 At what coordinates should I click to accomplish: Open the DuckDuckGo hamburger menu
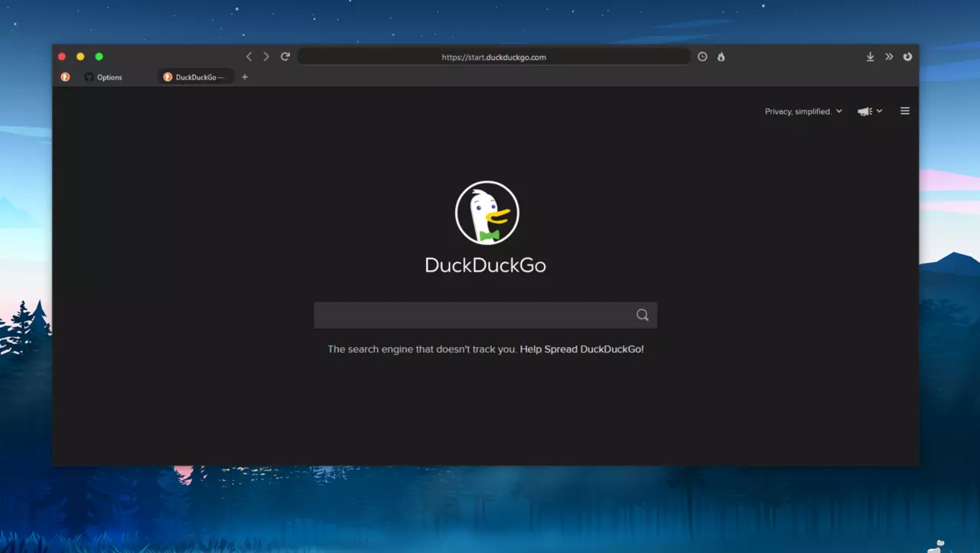pos(904,110)
